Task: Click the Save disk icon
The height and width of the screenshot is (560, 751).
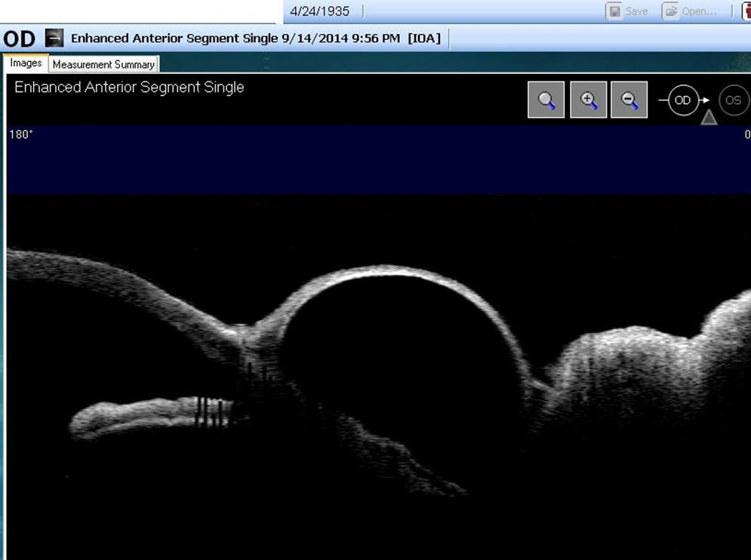Action: (x=615, y=11)
